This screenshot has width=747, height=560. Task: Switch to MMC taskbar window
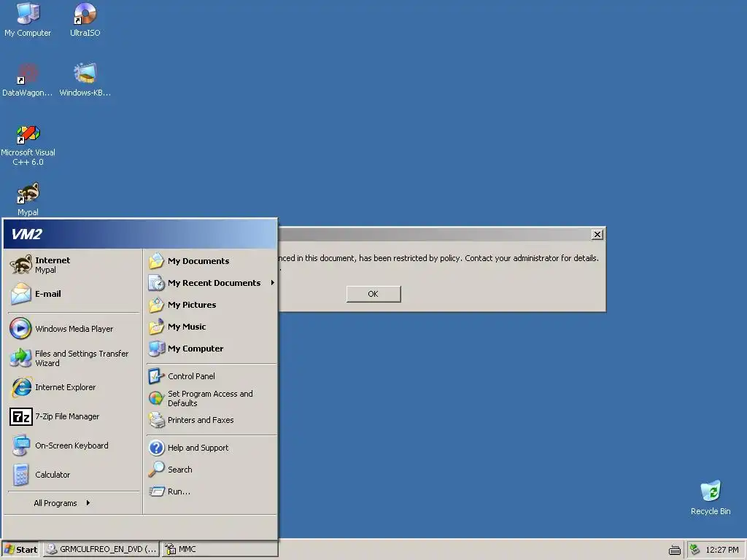[x=220, y=549]
